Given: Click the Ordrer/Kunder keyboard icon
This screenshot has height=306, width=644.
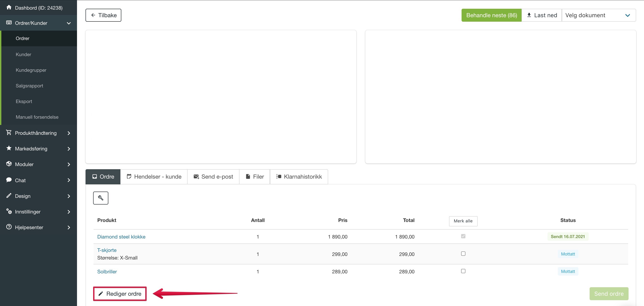Looking at the screenshot, I should (9, 23).
